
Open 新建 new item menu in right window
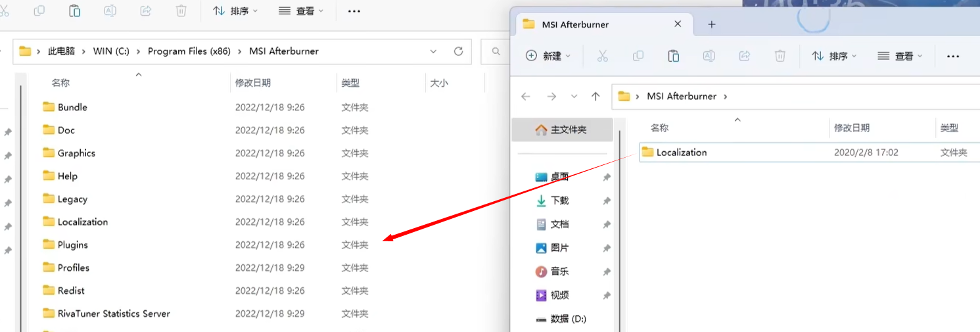coord(548,57)
